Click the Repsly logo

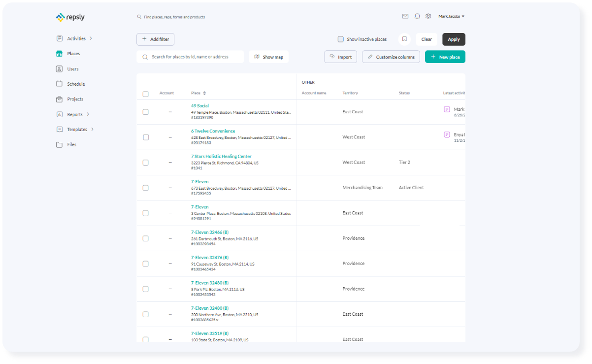(70, 17)
